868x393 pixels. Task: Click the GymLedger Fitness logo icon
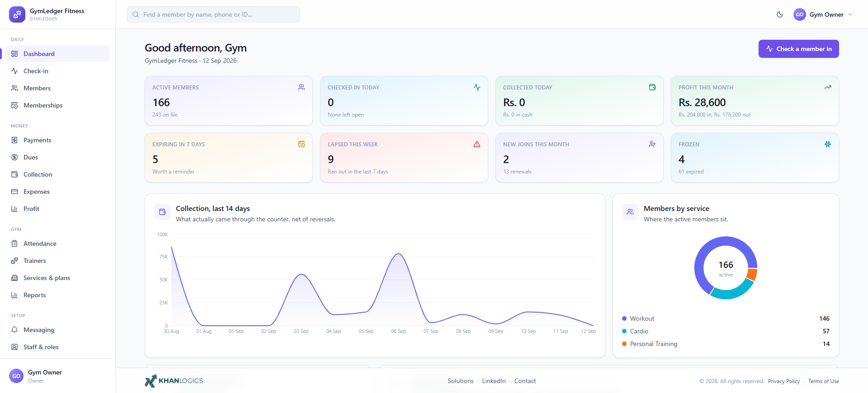pos(17,14)
